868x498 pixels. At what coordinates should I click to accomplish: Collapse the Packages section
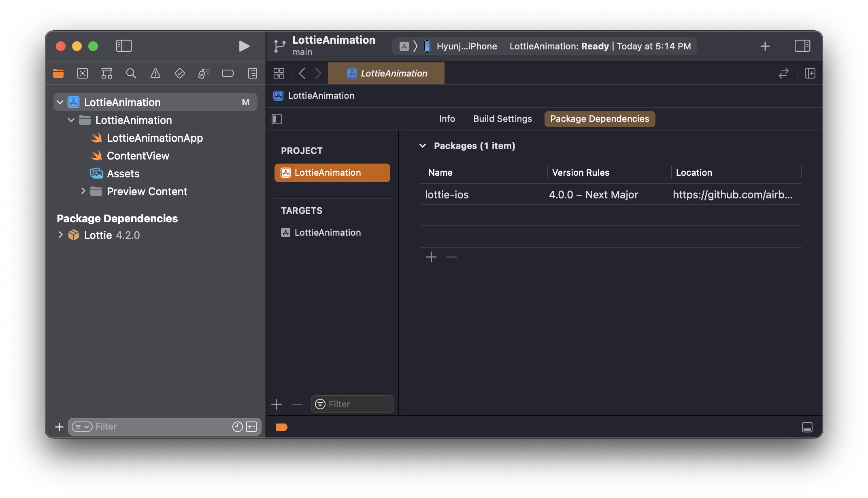tap(423, 146)
